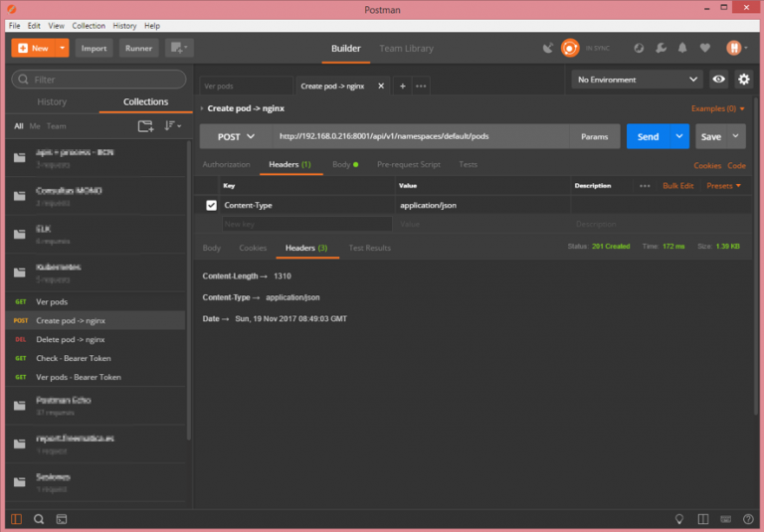
Task: Click the heart icon in header
Action: click(704, 48)
